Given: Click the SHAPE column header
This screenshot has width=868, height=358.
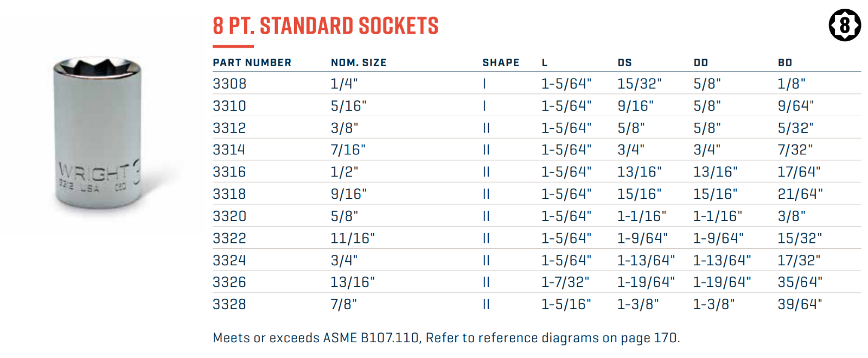Looking at the screenshot, I should click(x=501, y=62).
